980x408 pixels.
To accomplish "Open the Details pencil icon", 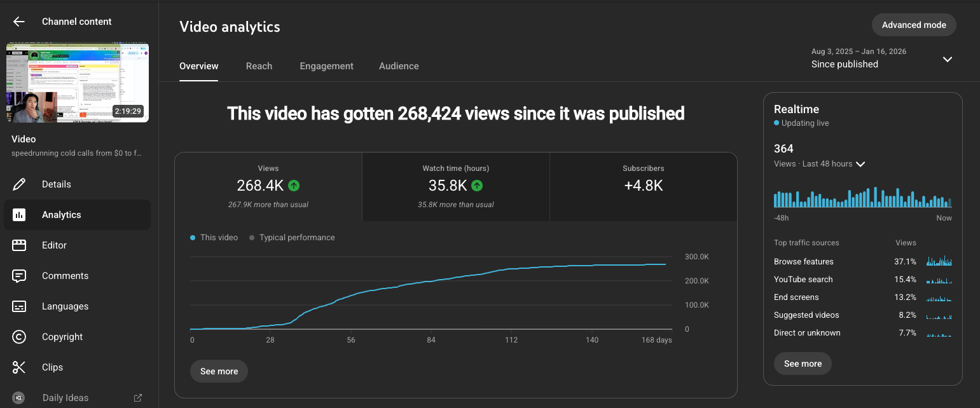I will tap(19, 184).
